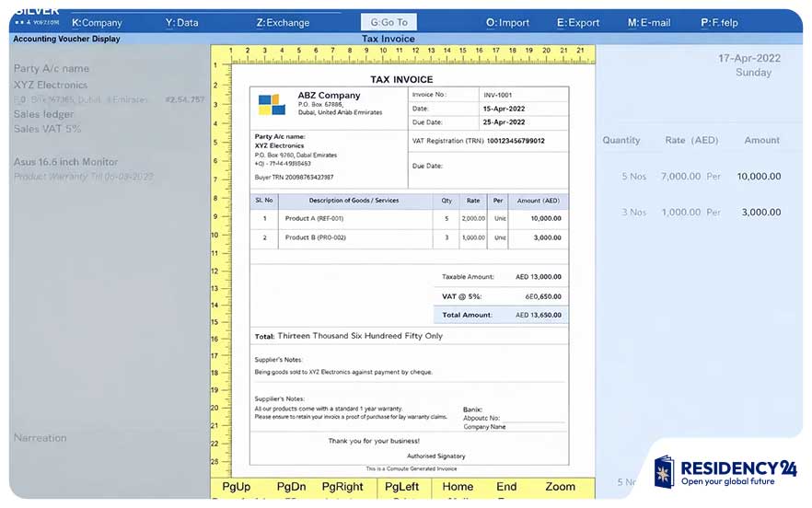
Task: Click the ABZ Company logo icon
Action: [272, 105]
